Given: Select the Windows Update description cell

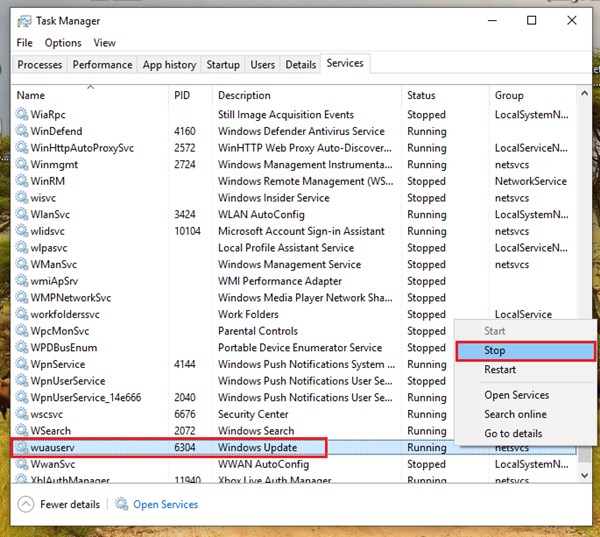Looking at the screenshot, I should click(258, 447).
